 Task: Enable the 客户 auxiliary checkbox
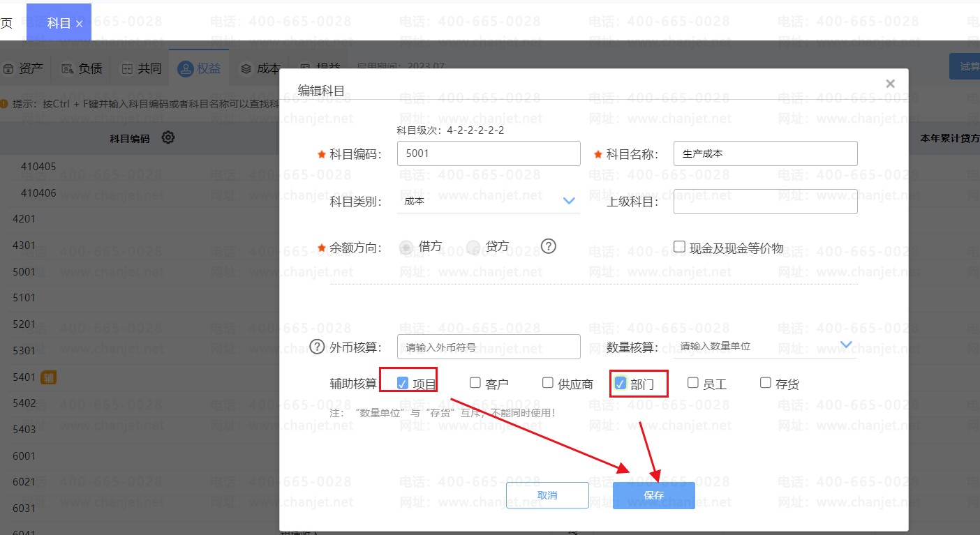point(475,383)
